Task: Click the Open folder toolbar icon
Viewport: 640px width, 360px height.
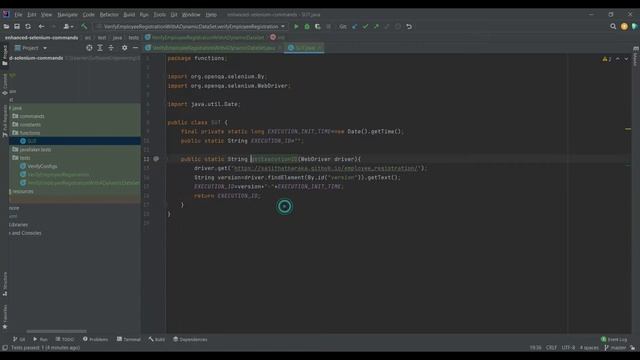Action: point(6,27)
